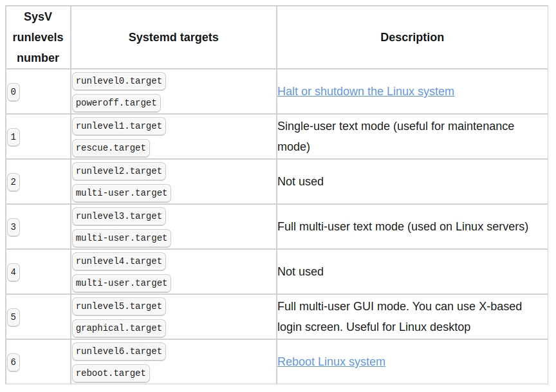The width and height of the screenshot is (556, 392).
Task: Click the Description column header
Action: pyautogui.click(x=412, y=37)
